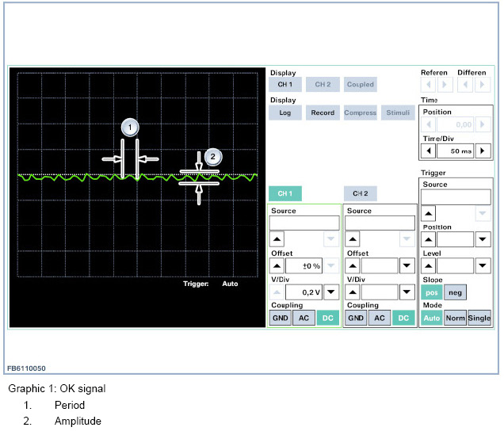Select the teal CH 1 settings tab
Image resolution: width=504 pixels, height=431 pixels.
click(285, 193)
